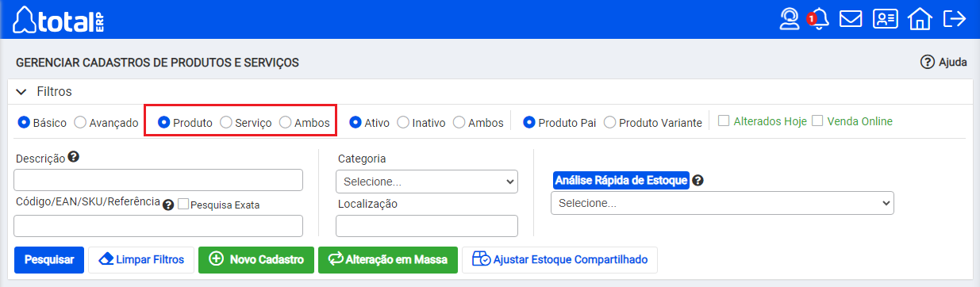Enable the Pesquisa Exata checkbox
The image size is (980, 287).
point(183,204)
